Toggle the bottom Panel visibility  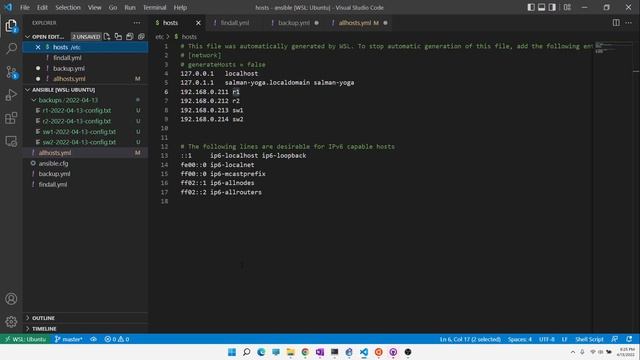542,7
